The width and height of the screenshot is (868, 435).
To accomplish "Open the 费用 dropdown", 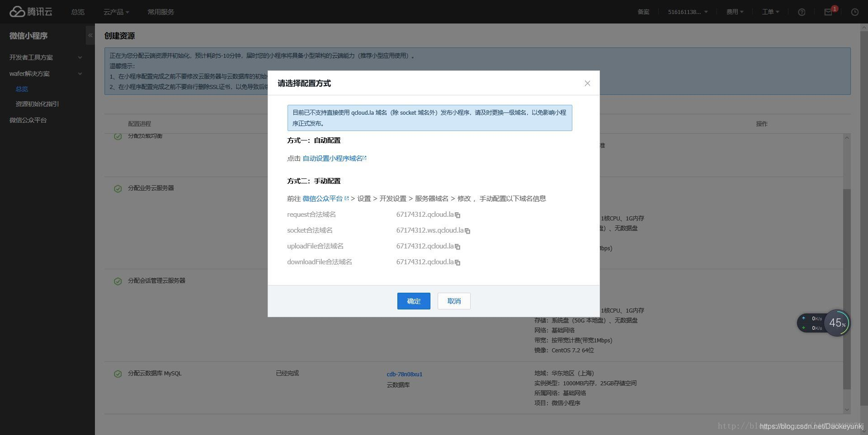I will click(x=735, y=12).
